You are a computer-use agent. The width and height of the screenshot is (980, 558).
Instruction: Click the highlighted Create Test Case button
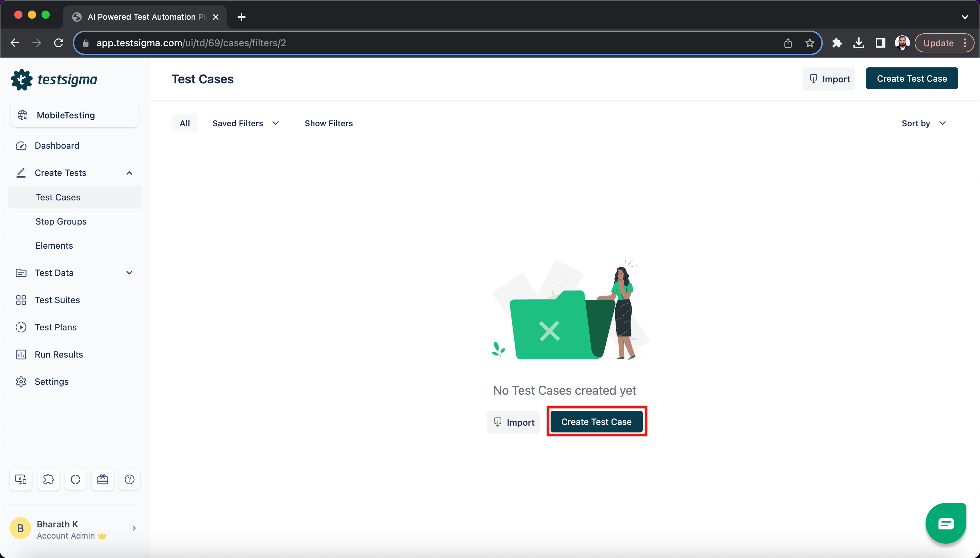596,422
